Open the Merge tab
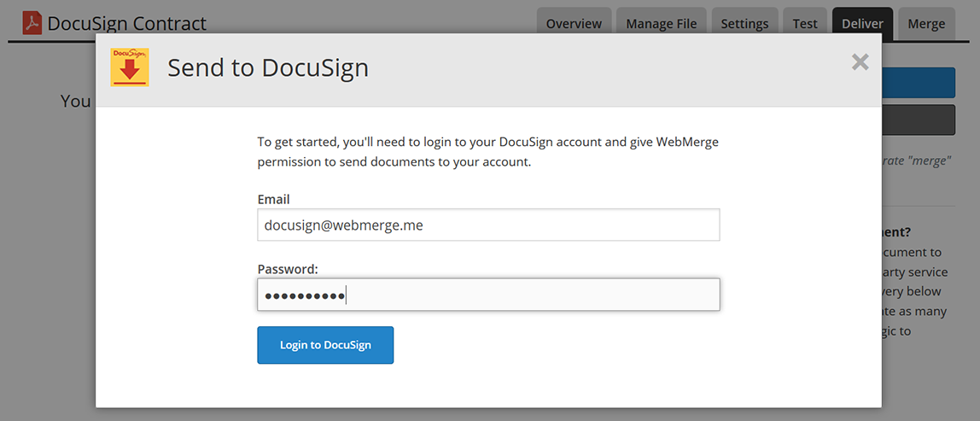This screenshot has height=421, width=980. (926, 25)
